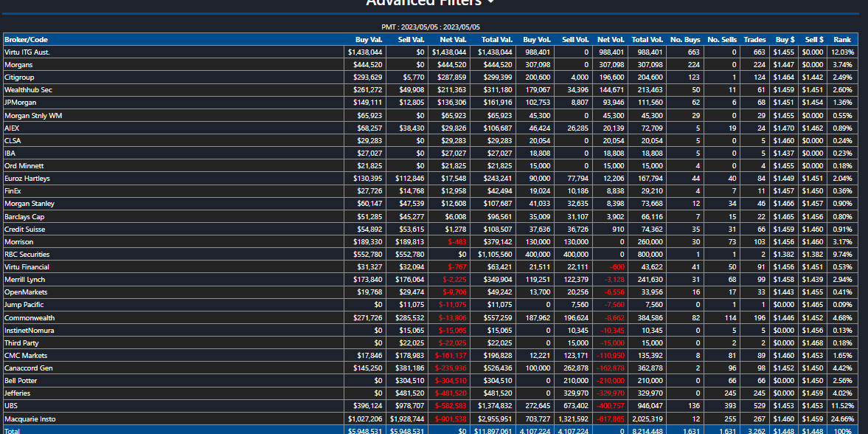
Task: Open the Euroz Hartleys broker row
Action: click(430, 179)
